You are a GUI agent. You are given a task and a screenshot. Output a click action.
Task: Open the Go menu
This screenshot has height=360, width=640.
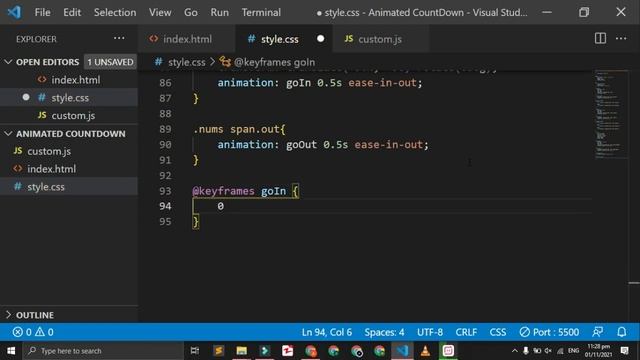coord(191,12)
